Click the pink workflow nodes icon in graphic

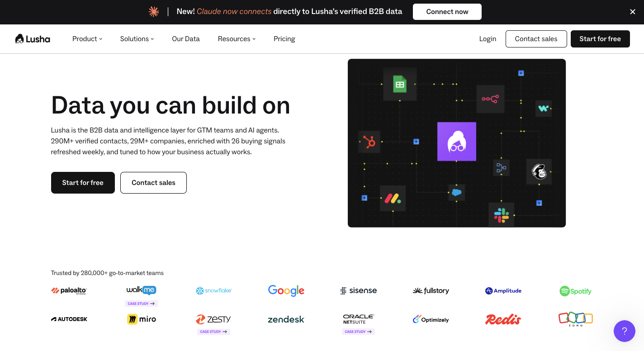click(490, 99)
